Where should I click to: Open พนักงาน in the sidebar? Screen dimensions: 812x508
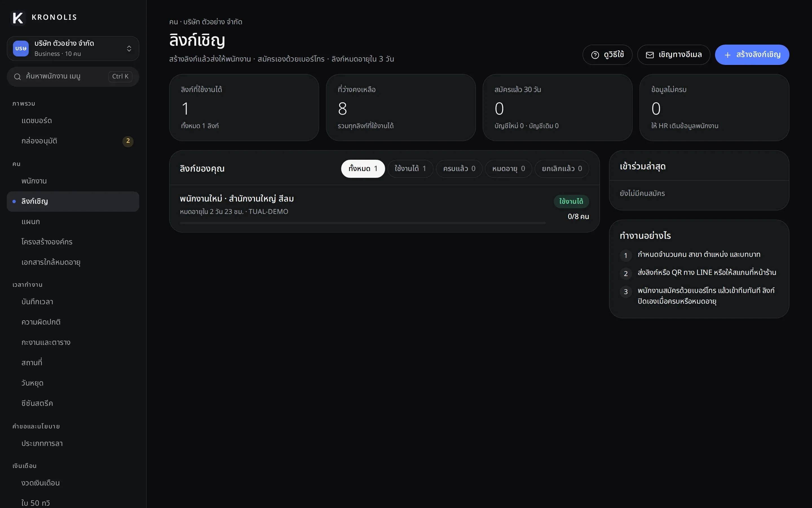(x=73, y=181)
